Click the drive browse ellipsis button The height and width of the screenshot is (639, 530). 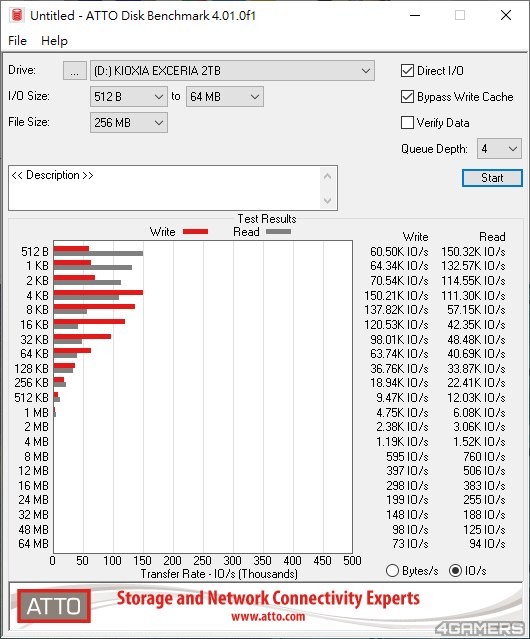click(75, 71)
